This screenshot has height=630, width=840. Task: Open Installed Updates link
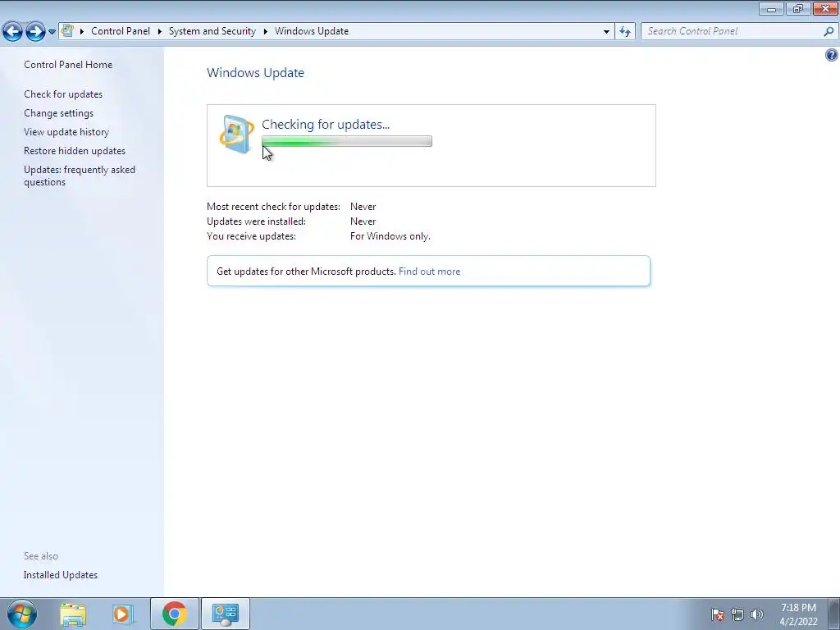(x=61, y=575)
